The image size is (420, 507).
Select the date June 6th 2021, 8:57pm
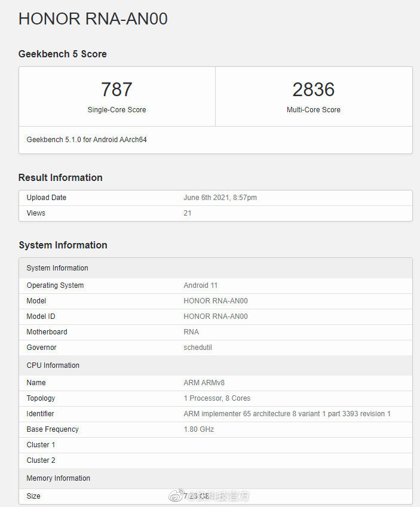point(220,198)
